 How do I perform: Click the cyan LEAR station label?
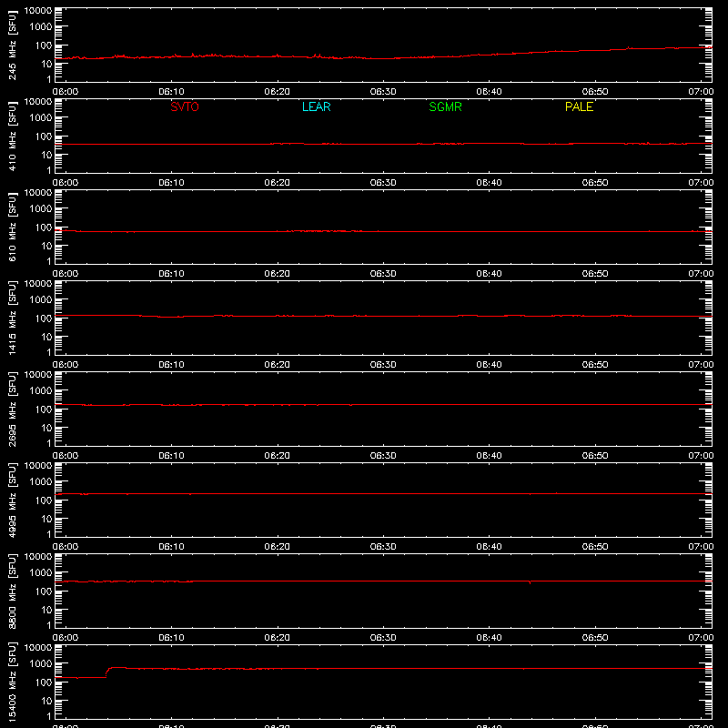click(316, 106)
